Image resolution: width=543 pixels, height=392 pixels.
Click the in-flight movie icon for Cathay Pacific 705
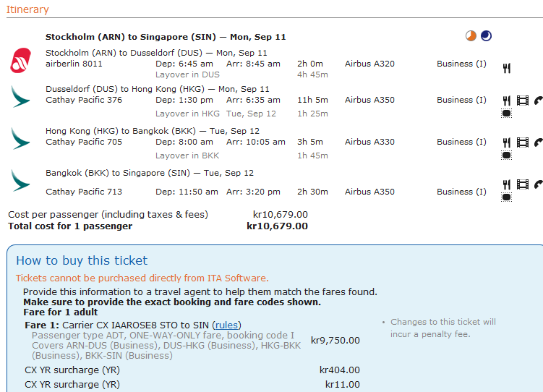click(x=523, y=142)
